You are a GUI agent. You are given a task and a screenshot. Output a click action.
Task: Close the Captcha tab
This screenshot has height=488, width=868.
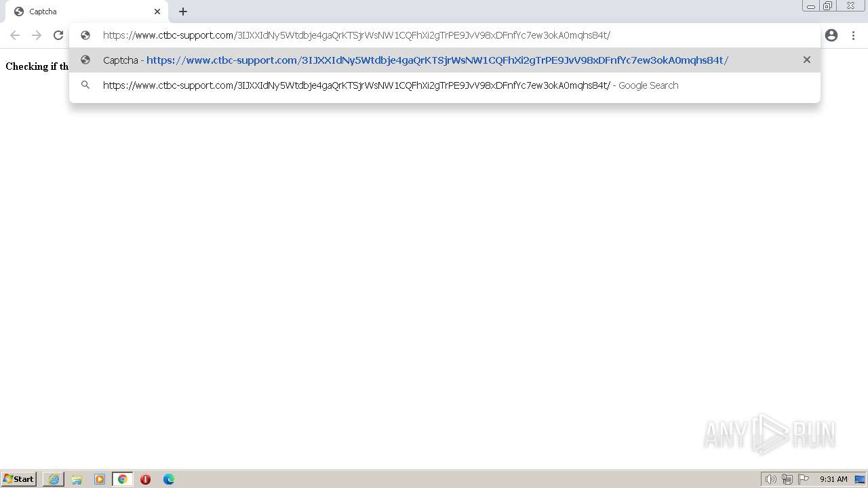[x=157, y=12]
